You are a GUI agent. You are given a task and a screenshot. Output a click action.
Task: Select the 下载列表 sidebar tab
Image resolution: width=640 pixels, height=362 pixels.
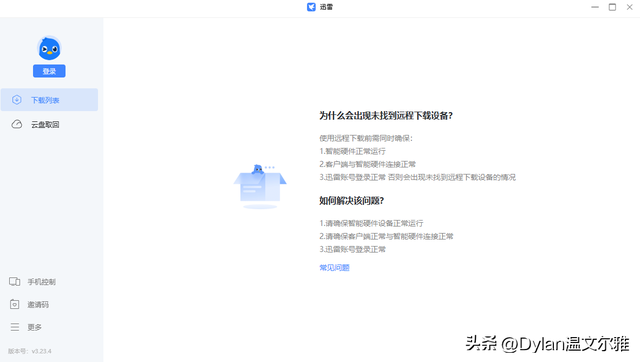[x=49, y=100]
